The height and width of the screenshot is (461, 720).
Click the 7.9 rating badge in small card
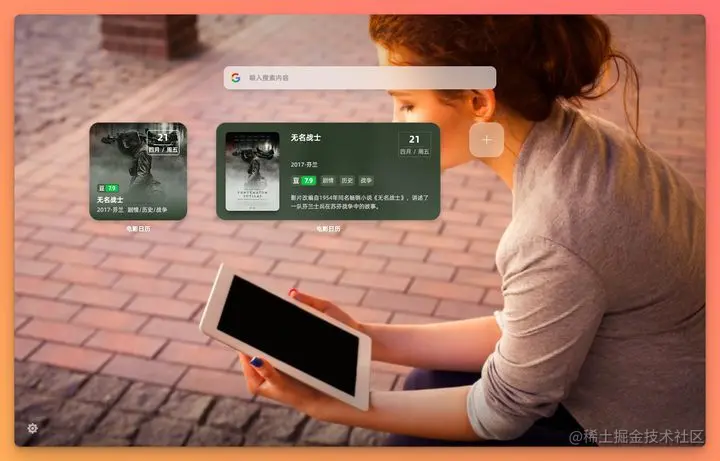pos(112,188)
